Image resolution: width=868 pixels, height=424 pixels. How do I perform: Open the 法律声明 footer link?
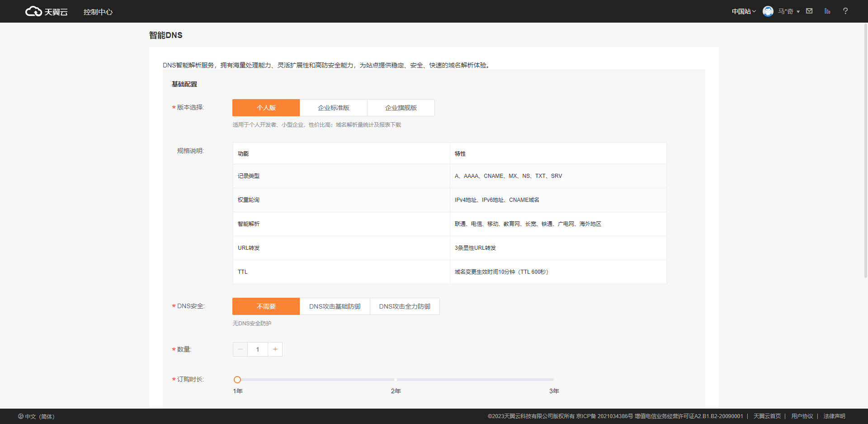tap(834, 416)
